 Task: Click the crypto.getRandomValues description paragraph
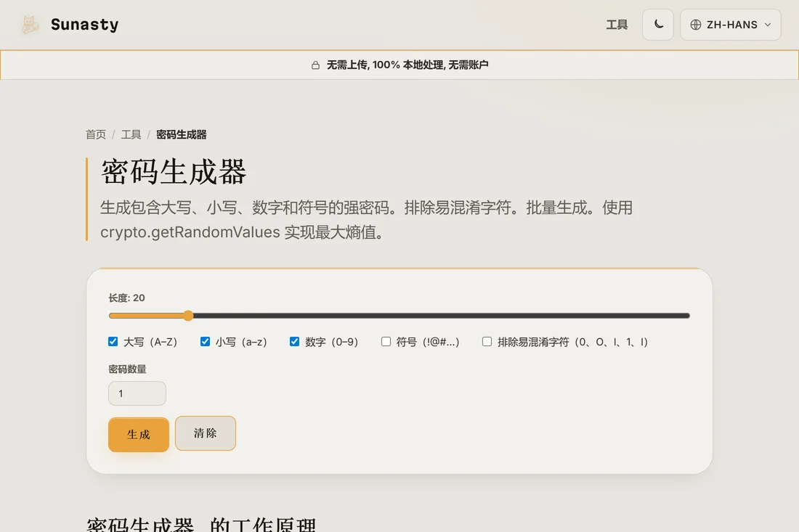(x=366, y=220)
